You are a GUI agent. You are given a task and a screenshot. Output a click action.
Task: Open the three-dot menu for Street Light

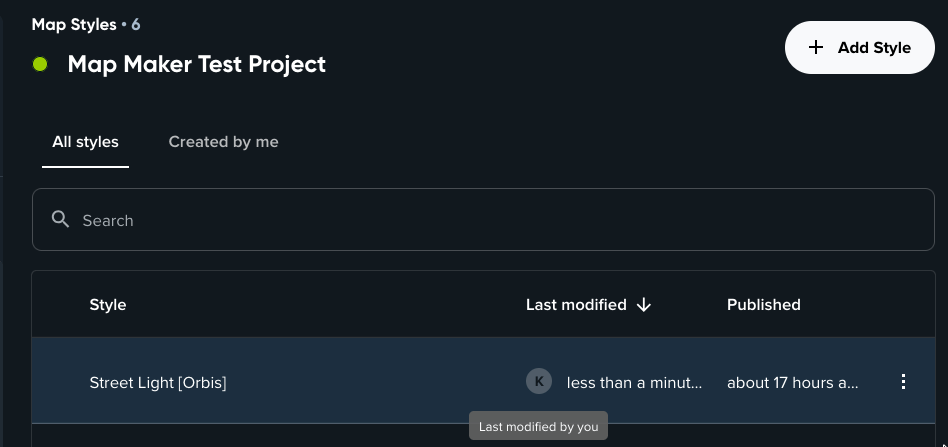coord(903,382)
